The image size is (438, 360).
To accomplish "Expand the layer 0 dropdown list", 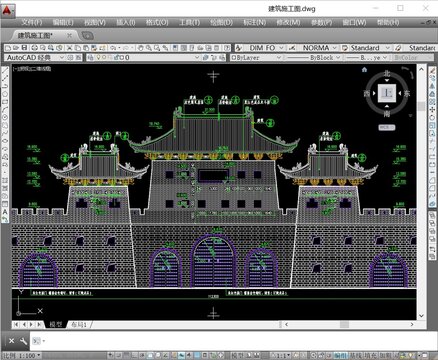I will tap(197, 58).
